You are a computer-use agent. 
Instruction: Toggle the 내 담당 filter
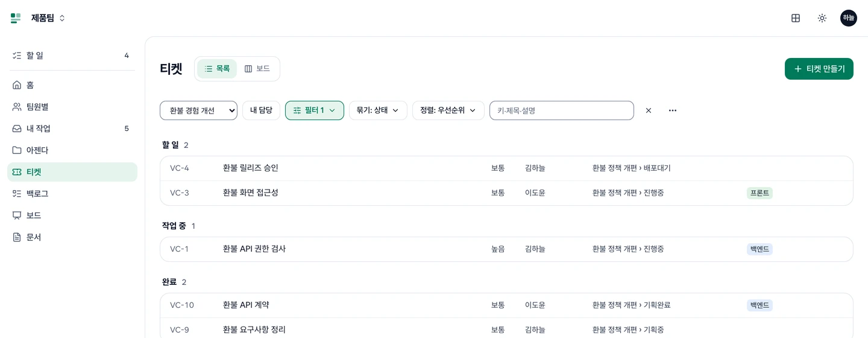tap(261, 110)
